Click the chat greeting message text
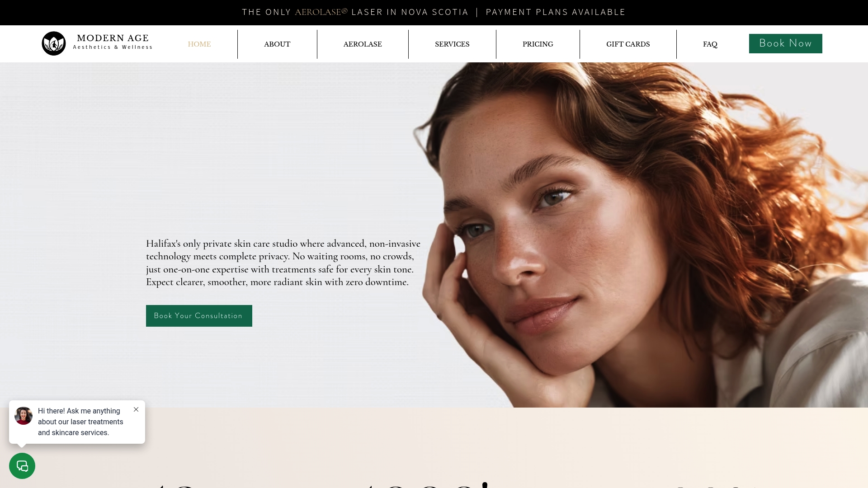The image size is (868, 488). point(80,422)
